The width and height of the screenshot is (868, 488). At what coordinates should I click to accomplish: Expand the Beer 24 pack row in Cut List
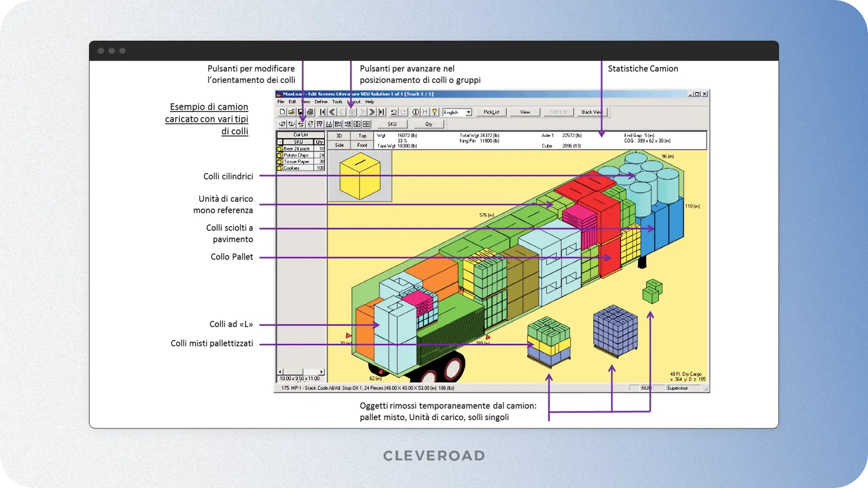pyautogui.click(x=280, y=149)
